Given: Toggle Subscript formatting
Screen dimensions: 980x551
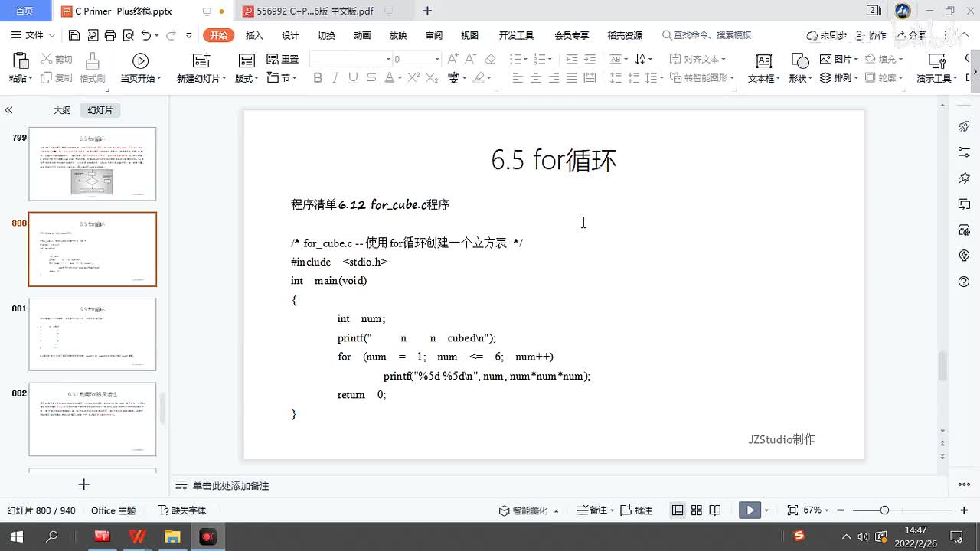Looking at the screenshot, I should pyautogui.click(x=432, y=78).
